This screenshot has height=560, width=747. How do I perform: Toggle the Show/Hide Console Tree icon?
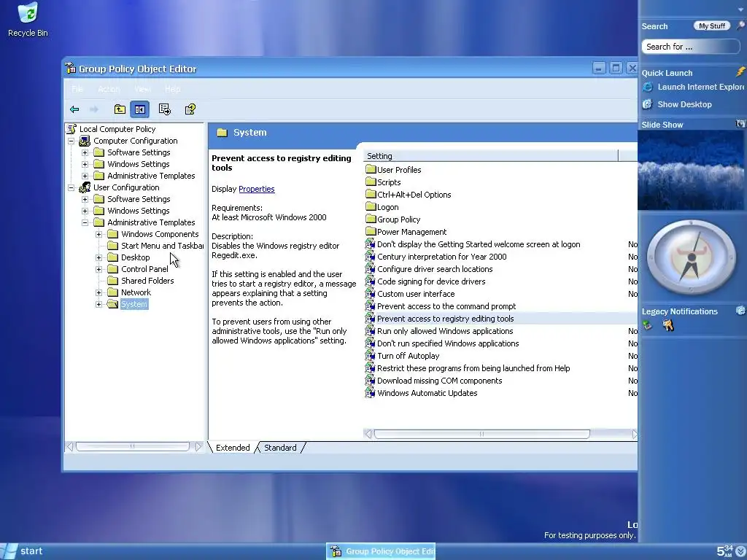(139, 109)
